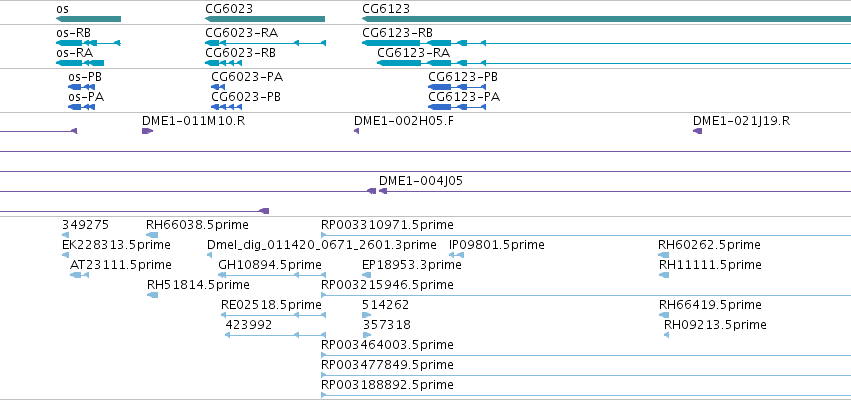Screen dimensions: 851x400
Task: Click the os-RA transcript glyph
Action: (80, 63)
